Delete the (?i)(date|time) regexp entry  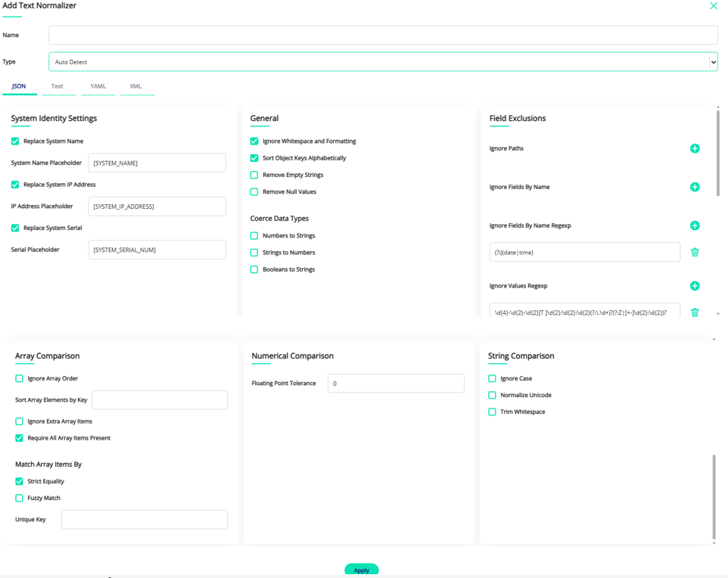pyautogui.click(x=695, y=252)
